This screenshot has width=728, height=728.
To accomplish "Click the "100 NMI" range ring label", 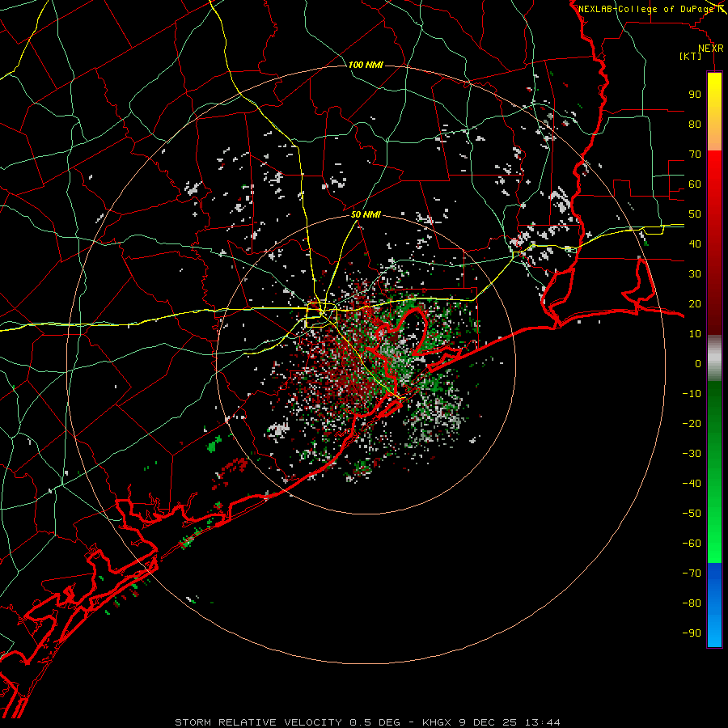I will click(366, 65).
